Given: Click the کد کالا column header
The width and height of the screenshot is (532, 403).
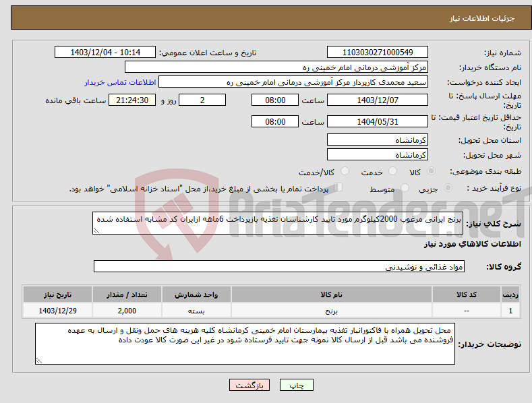Looking at the screenshot, I should [467, 294].
